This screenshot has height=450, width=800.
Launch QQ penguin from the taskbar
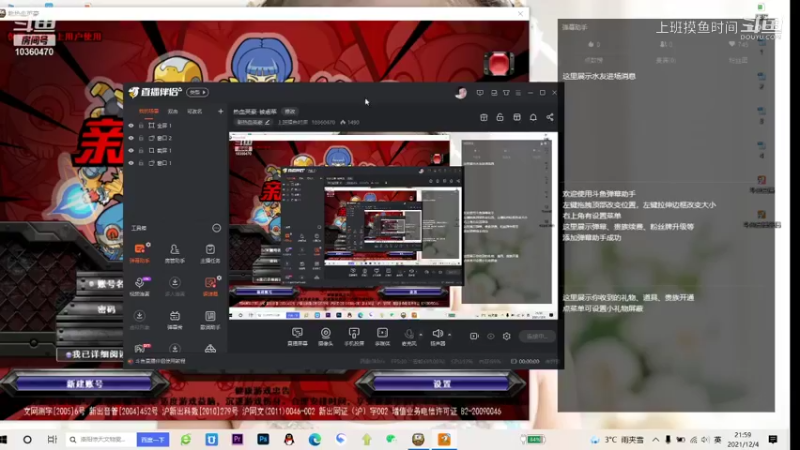tap(289, 439)
